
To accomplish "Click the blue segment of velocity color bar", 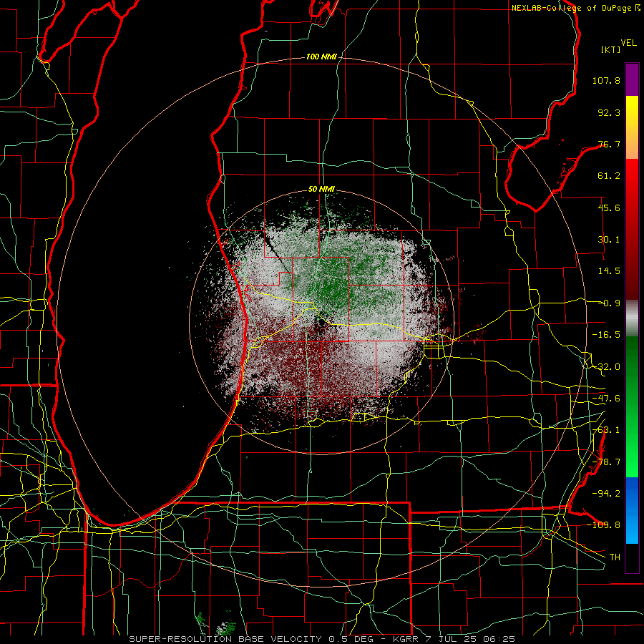I will point(632,510).
